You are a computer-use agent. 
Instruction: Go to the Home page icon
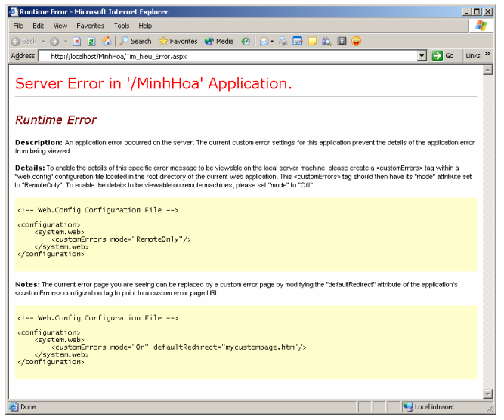[x=106, y=41]
